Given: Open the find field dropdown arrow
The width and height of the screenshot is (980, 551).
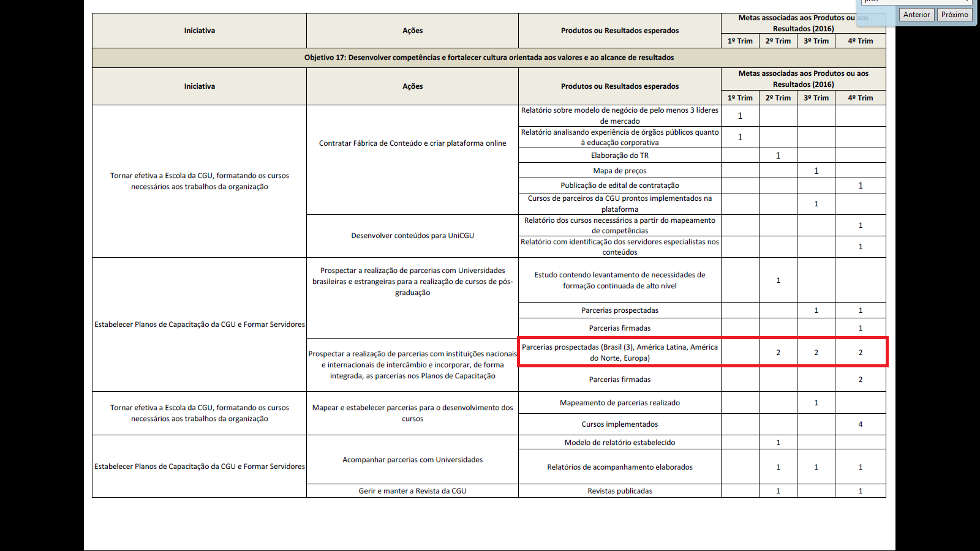Looking at the screenshot, I should pyautogui.click(x=967, y=2).
